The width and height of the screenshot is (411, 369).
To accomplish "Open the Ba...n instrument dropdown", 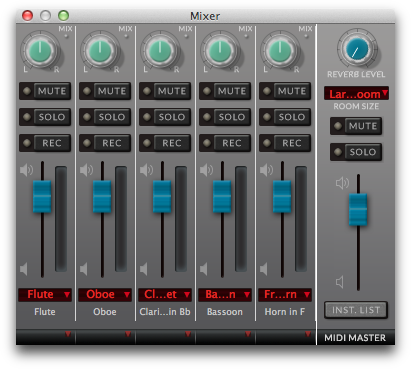I will tap(225, 295).
